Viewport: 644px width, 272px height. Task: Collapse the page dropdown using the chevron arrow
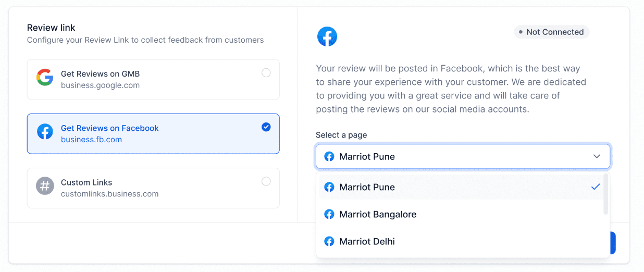coord(597,156)
